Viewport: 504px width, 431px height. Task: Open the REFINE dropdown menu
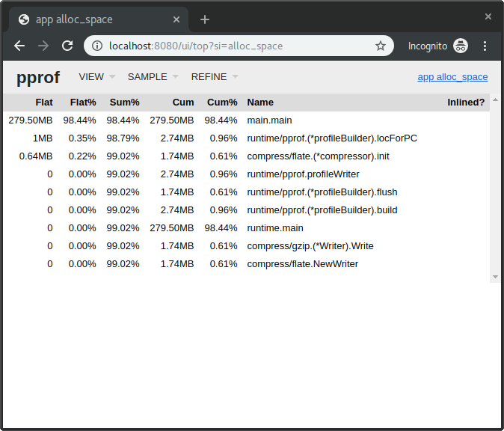(x=215, y=77)
